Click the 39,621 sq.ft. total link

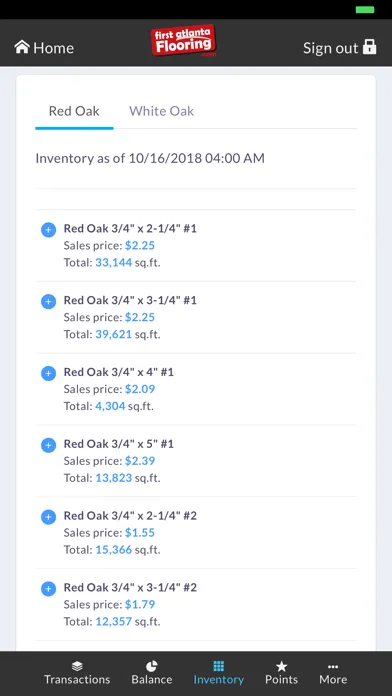114,334
